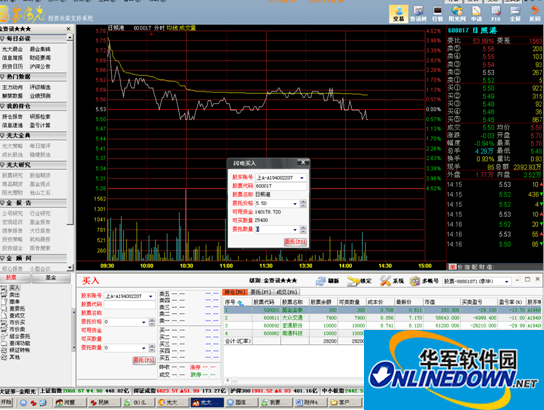The width and height of the screenshot is (544, 410).
Task: Close the 闪电买入 quick buy dialog
Action: (x=303, y=163)
